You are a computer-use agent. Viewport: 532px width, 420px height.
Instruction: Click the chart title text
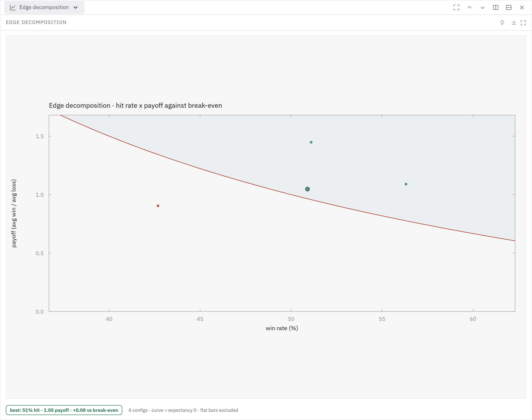point(135,105)
